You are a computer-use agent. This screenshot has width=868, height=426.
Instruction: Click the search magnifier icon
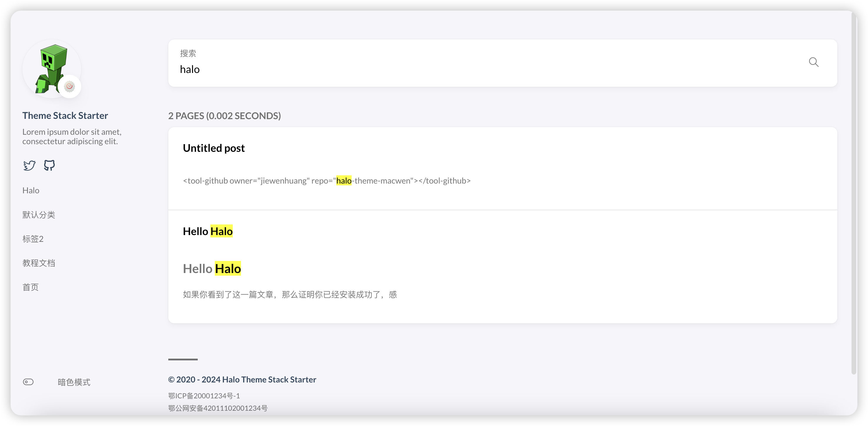(x=813, y=62)
